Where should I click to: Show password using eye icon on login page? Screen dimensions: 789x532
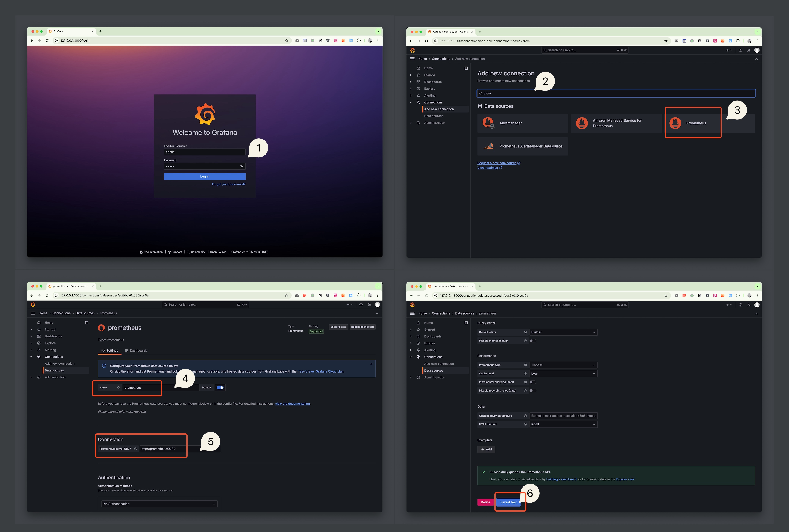pyautogui.click(x=241, y=166)
